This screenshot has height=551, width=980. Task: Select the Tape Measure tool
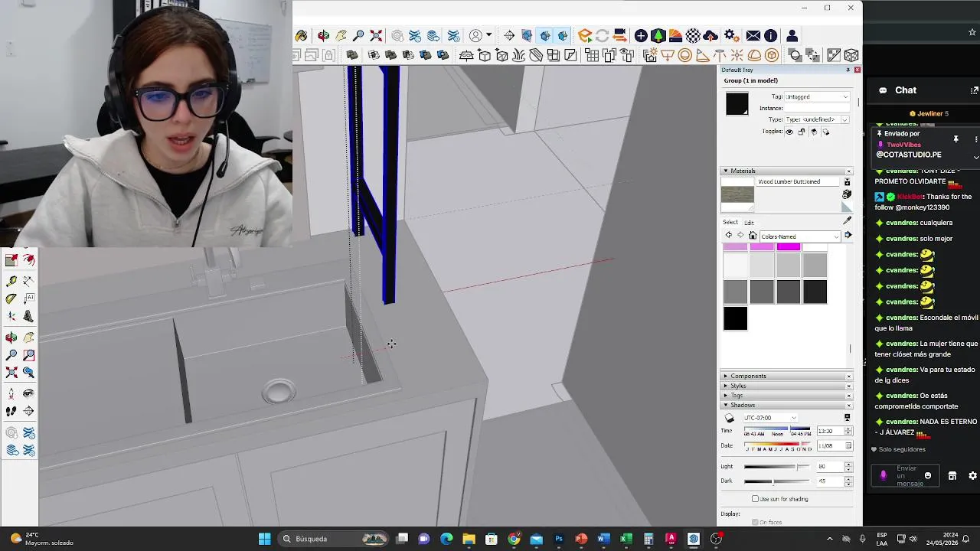(11, 282)
